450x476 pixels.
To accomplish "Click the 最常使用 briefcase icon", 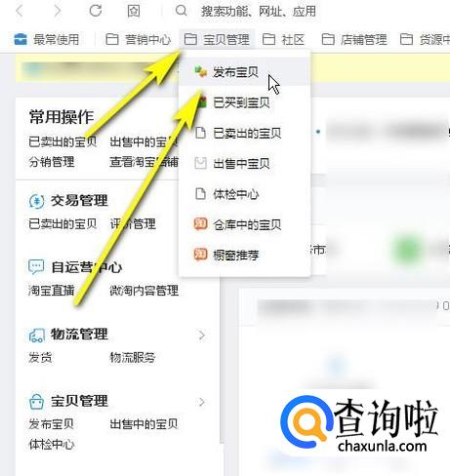I will point(20,39).
